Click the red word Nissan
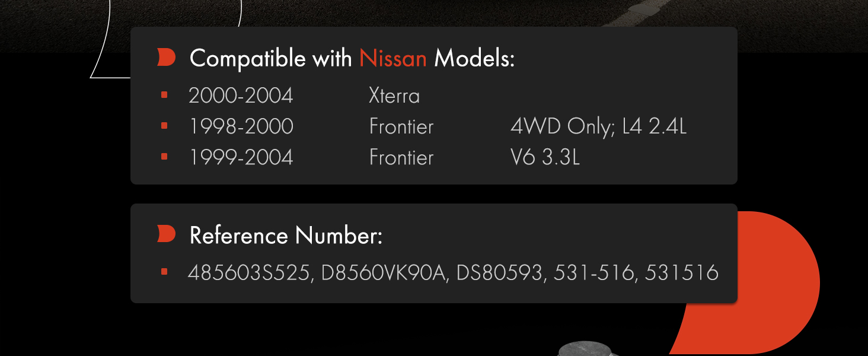 (x=393, y=59)
